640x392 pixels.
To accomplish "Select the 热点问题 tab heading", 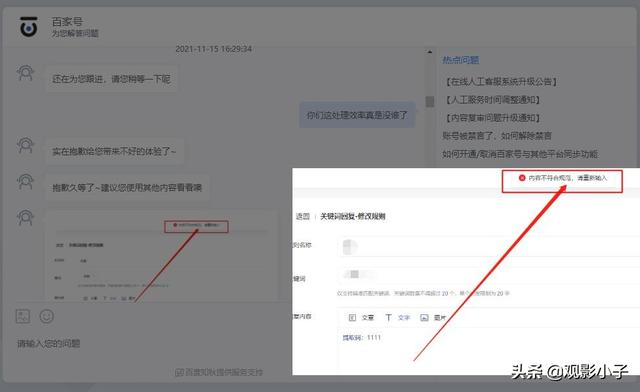I will pos(460,60).
